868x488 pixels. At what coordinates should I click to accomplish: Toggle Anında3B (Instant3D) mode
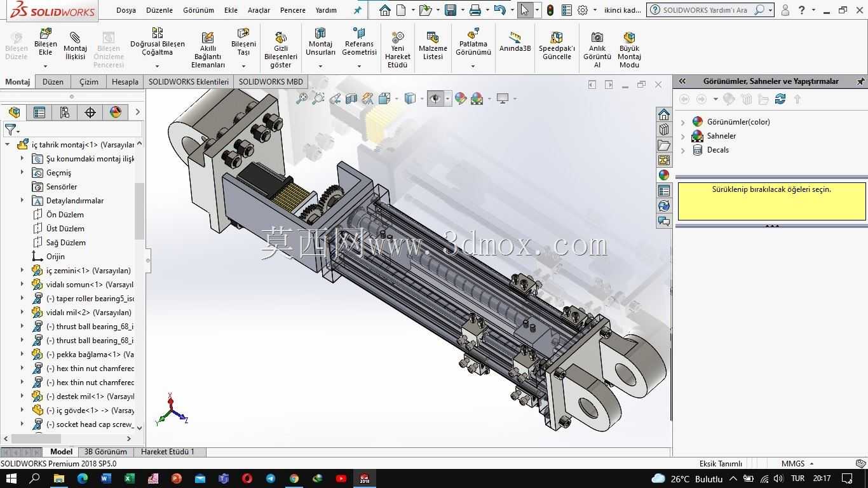click(515, 42)
